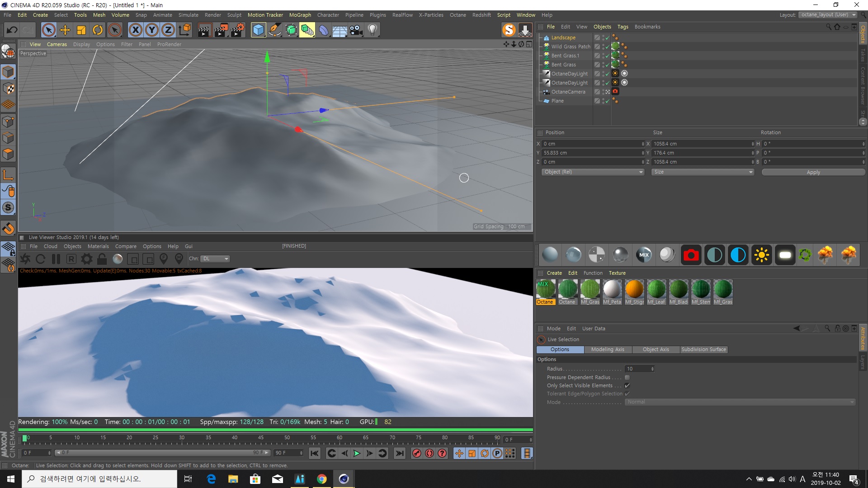The image size is (868, 488).
Task: Switch to Subdivision Surface tab
Action: [x=703, y=350]
